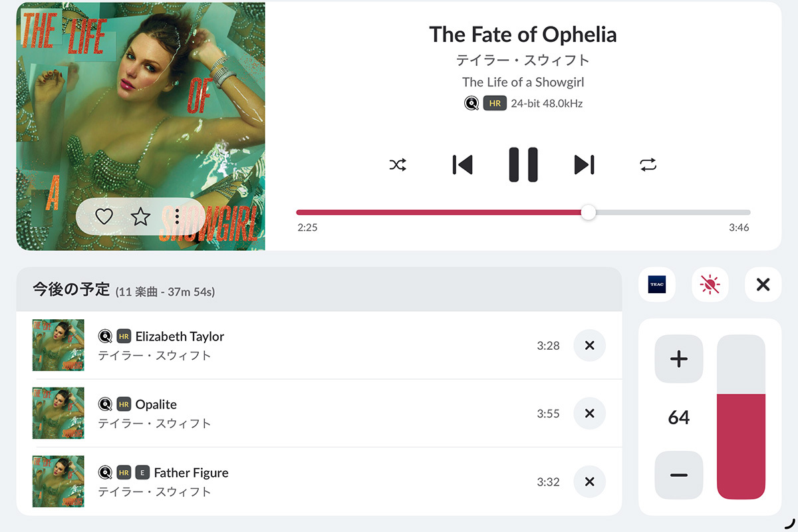Screen dimensions: 798x532
Task: Skip to the next track
Action: 584,165
